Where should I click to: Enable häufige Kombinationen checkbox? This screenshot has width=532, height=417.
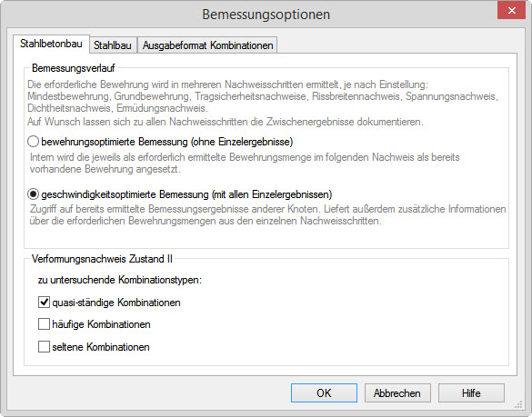pyautogui.click(x=44, y=324)
